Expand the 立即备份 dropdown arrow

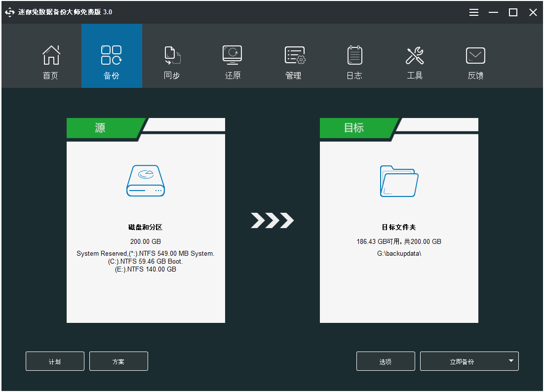511,361
